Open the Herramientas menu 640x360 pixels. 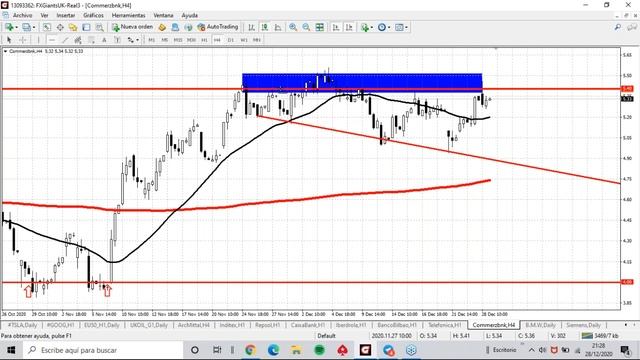(x=129, y=16)
